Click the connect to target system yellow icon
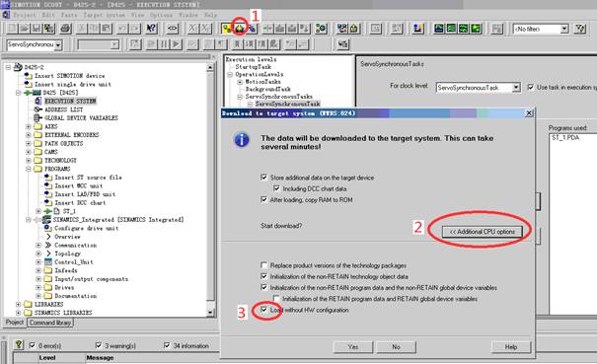The image size is (597, 364). pos(227,29)
